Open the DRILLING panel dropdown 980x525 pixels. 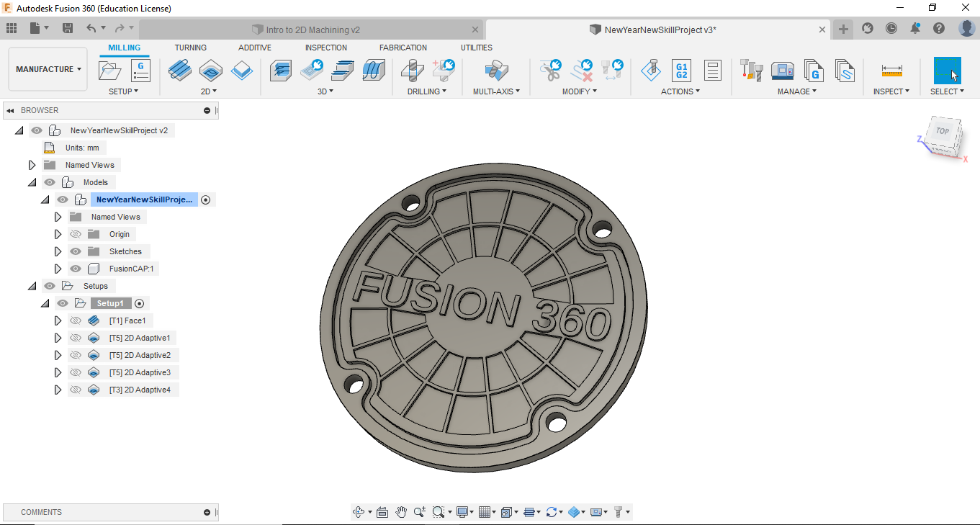tap(427, 91)
